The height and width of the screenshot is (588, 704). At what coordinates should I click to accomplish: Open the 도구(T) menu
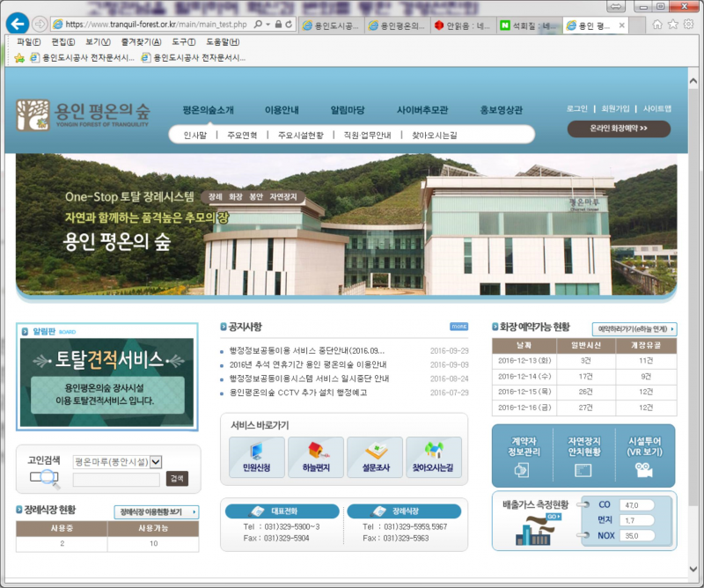184,41
